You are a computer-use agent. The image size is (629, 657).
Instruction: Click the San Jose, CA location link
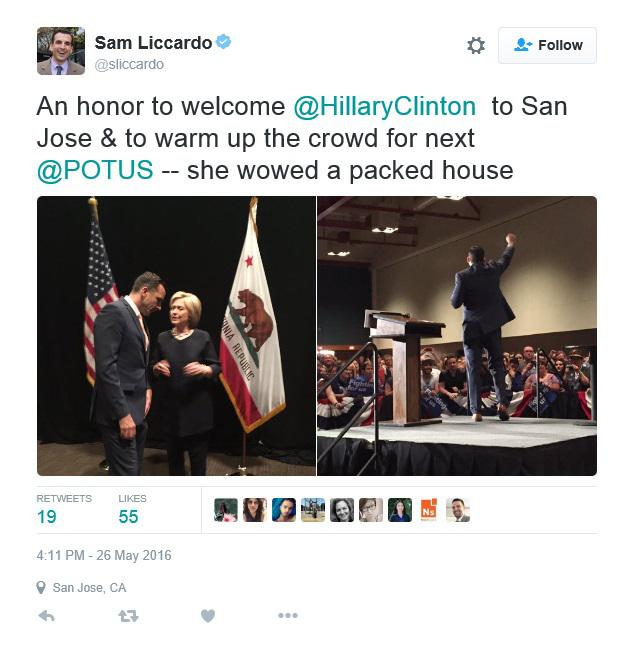[89, 588]
